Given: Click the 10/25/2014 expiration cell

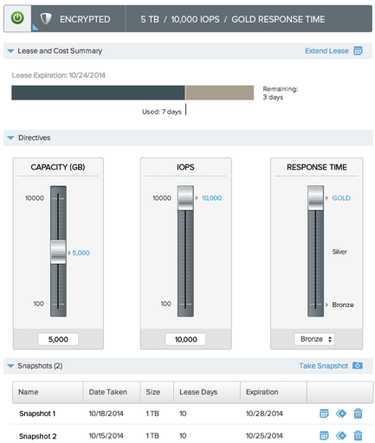Looking at the screenshot, I should (264, 436).
